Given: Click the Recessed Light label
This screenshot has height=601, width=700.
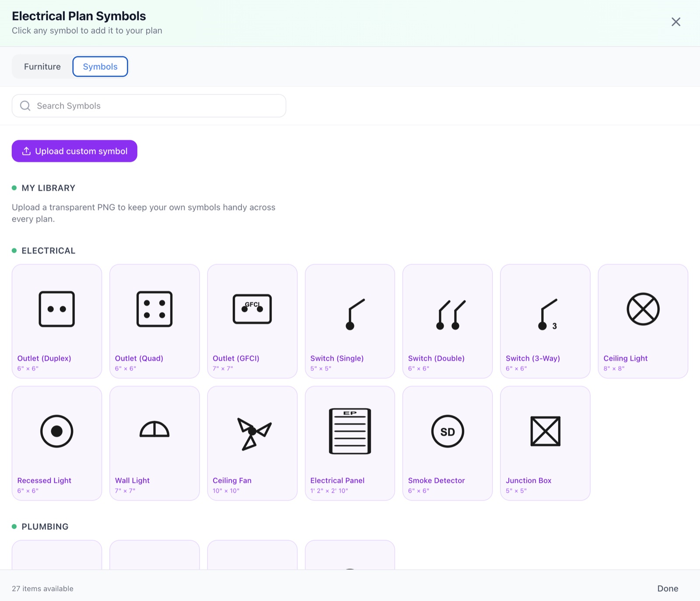Looking at the screenshot, I should [x=44, y=480].
